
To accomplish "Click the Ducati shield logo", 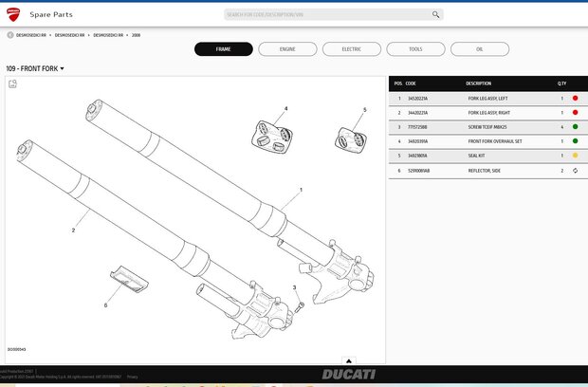I will [13, 14].
